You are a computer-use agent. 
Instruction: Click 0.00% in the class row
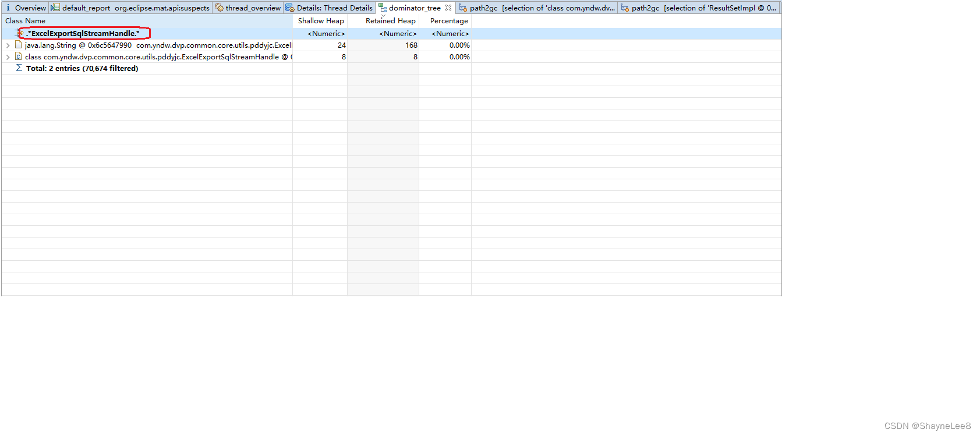click(x=459, y=56)
